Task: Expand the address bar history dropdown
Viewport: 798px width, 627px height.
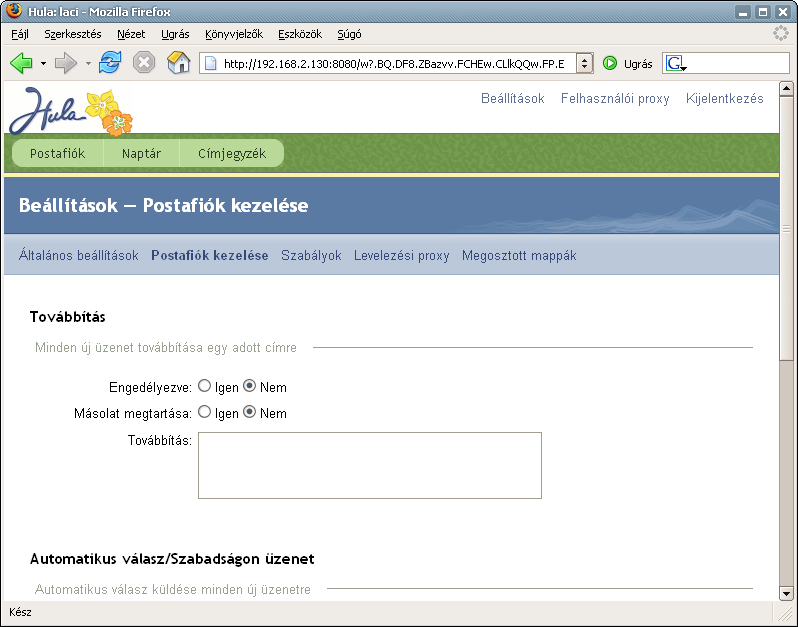Action: pyautogui.click(x=585, y=64)
